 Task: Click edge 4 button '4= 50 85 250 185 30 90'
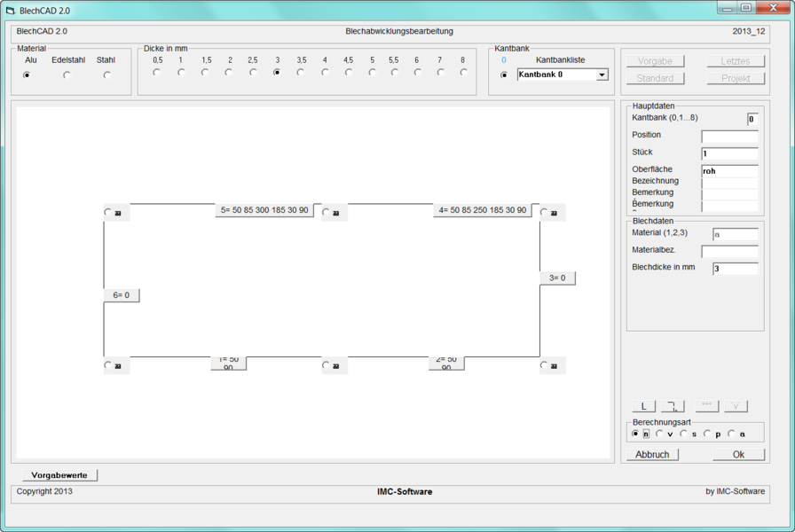[x=482, y=210]
